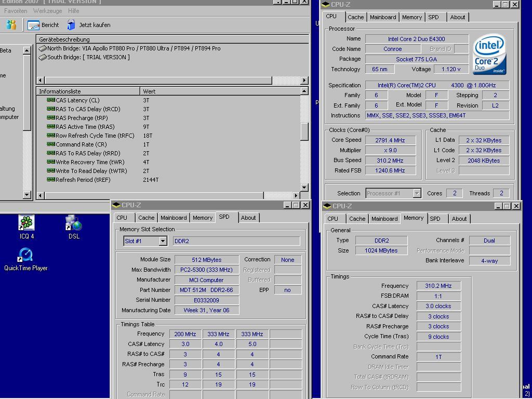Open the Hilfe menu
The height and width of the screenshot is (399, 532).
coord(74,11)
